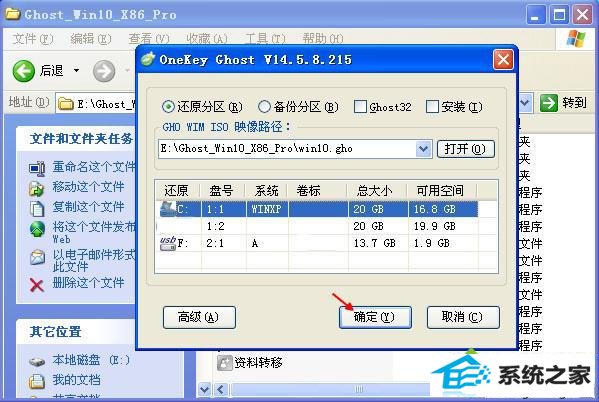Click the 打开 (O) button
Screen dimensions: 599x402
coord(466,149)
